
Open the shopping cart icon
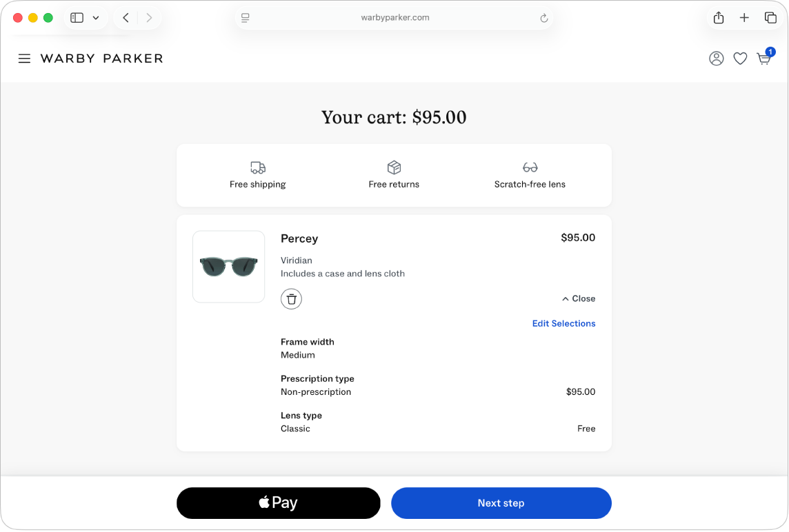(764, 59)
